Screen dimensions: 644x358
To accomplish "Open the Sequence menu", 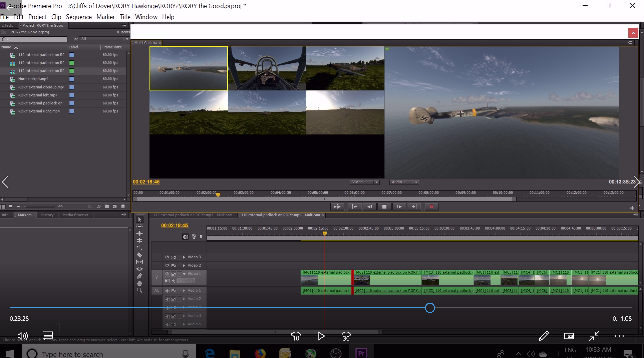I will (79, 17).
